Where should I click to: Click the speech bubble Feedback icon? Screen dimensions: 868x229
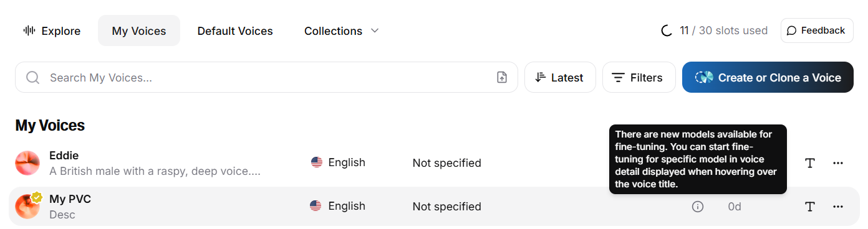(792, 30)
